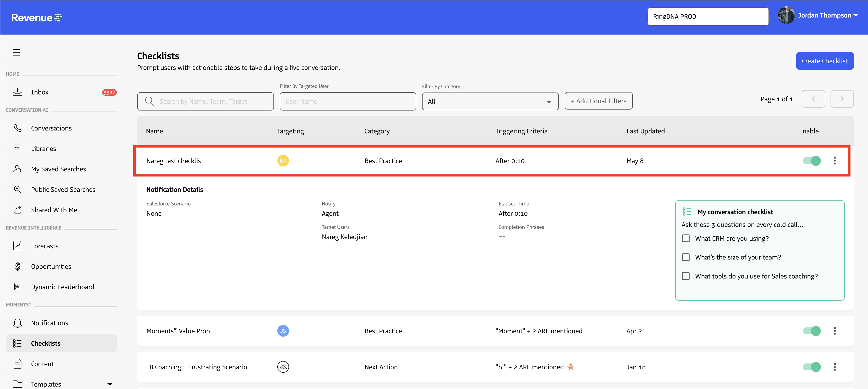Open Libraries page
Screen dimensions: 868x389
pos(44,148)
